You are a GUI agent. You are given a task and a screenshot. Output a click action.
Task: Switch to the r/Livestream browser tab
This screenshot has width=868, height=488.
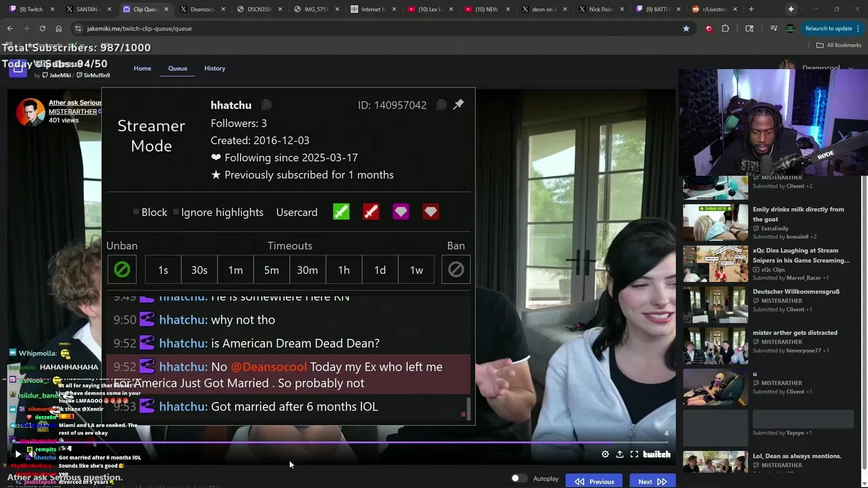[x=715, y=9]
